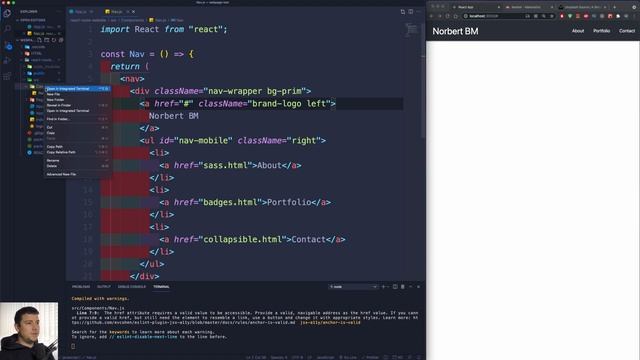Reload the localhost page in the browser
Screen dimensions: 640x360
click(x=447, y=16)
